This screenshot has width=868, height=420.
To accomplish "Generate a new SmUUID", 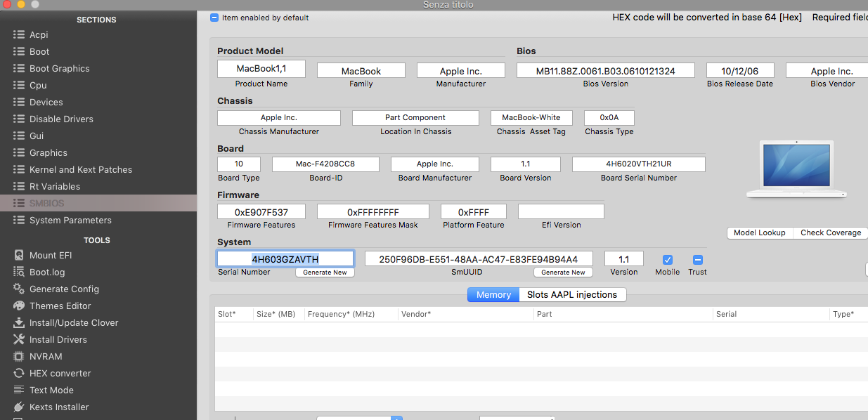I will [x=563, y=273].
